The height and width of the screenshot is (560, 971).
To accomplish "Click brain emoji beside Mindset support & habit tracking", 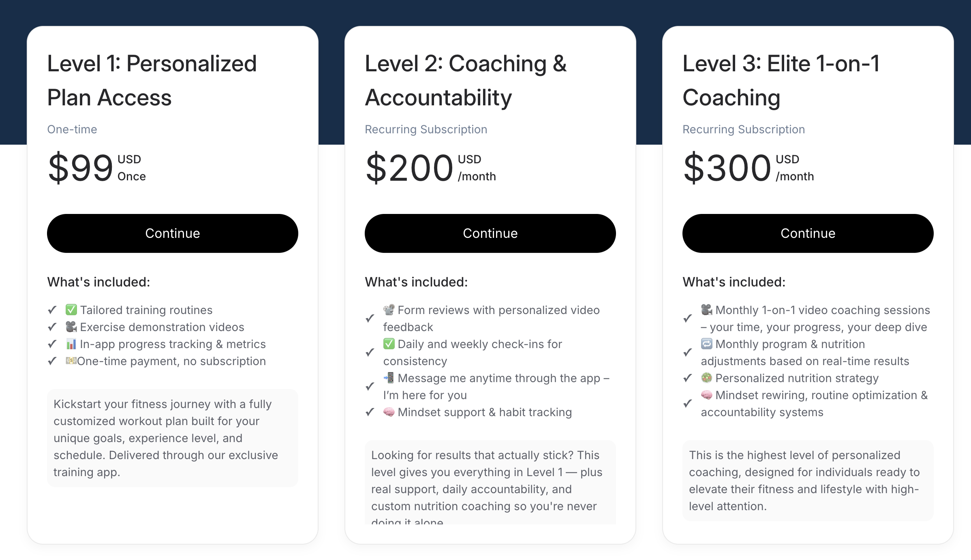I will [x=389, y=412].
